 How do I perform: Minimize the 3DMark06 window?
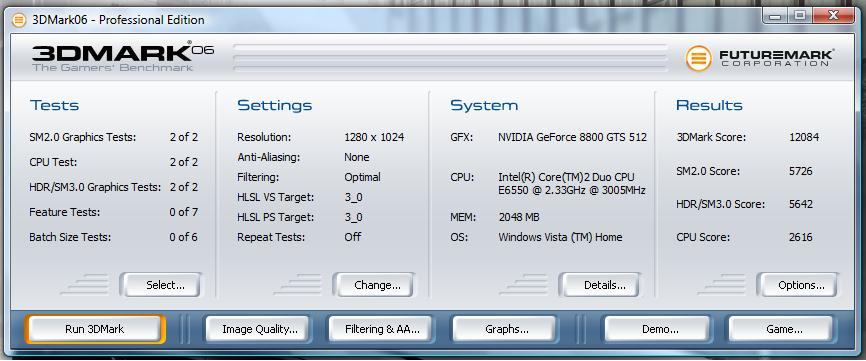click(775, 16)
